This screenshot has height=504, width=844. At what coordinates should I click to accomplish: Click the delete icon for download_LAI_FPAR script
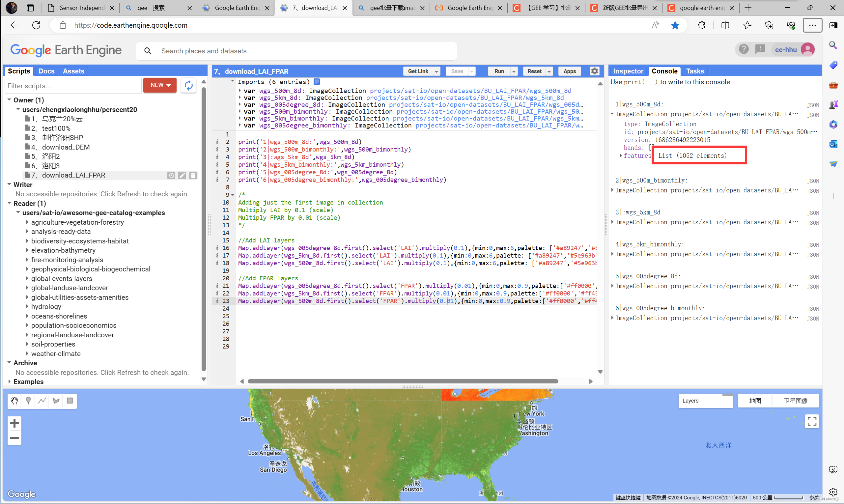coord(193,175)
